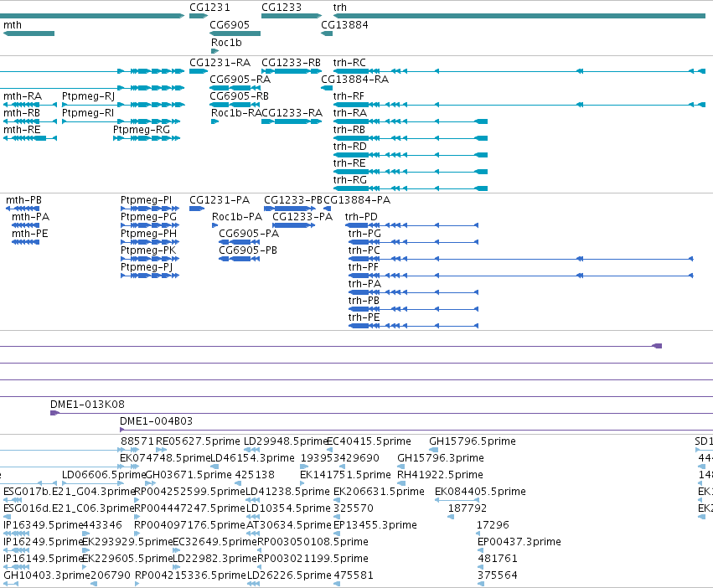Click the trh-RE transcript label

[349, 163]
